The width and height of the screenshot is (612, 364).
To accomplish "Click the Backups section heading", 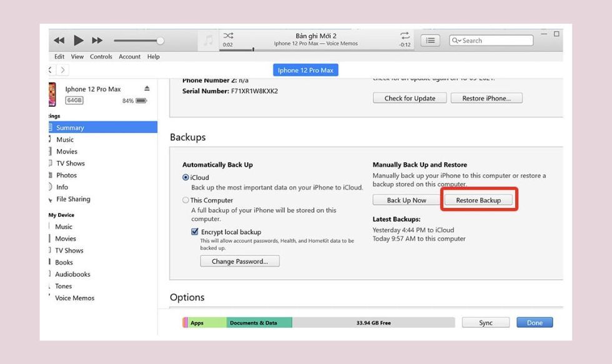I will (x=188, y=137).
